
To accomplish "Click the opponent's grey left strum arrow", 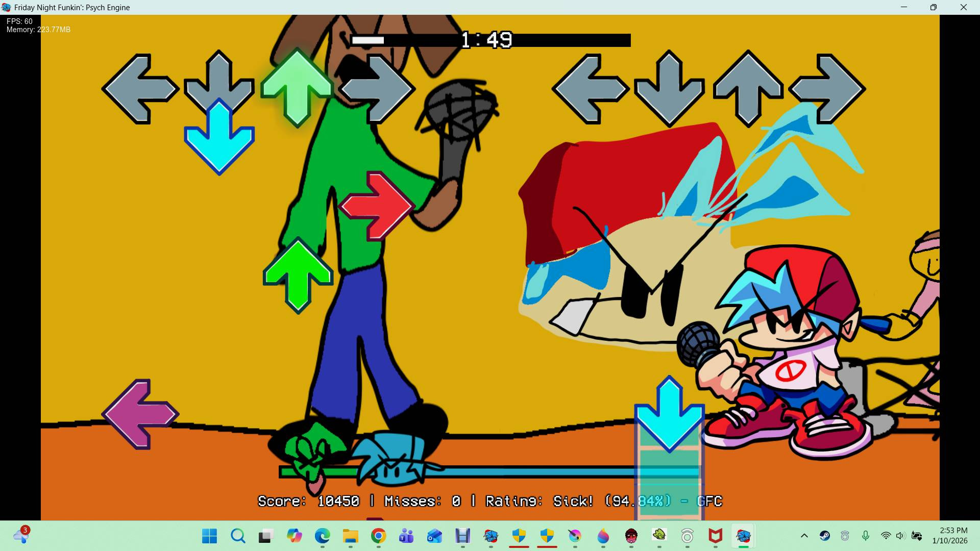I will tap(140, 89).
